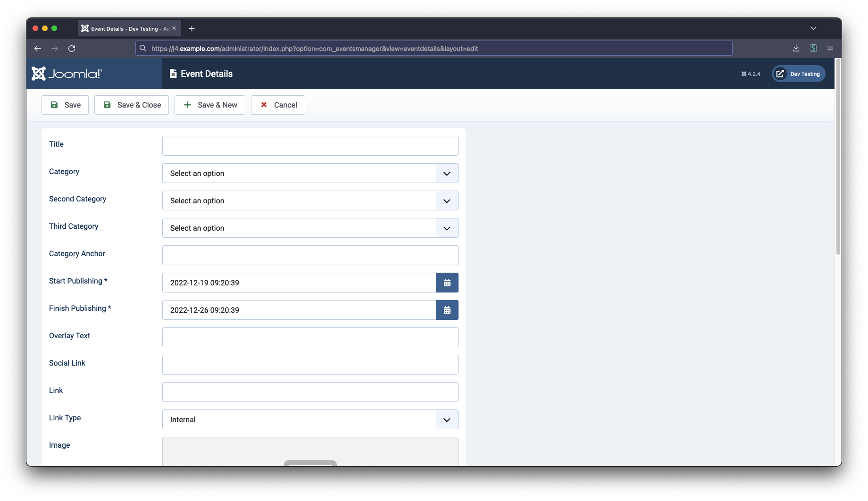Go back to the previous page
The height and width of the screenshot is (501, 868).
click(38, 49)
